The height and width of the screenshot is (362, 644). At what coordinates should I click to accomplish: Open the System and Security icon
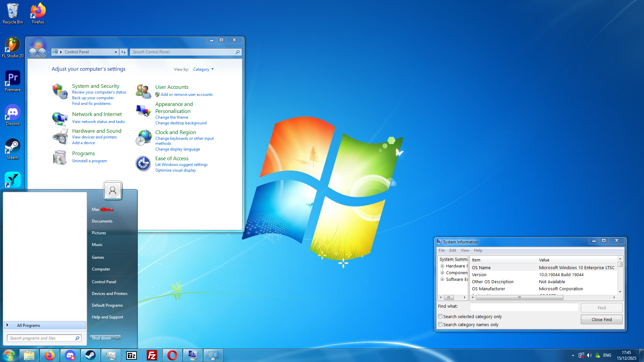click(x=60, y=92)
